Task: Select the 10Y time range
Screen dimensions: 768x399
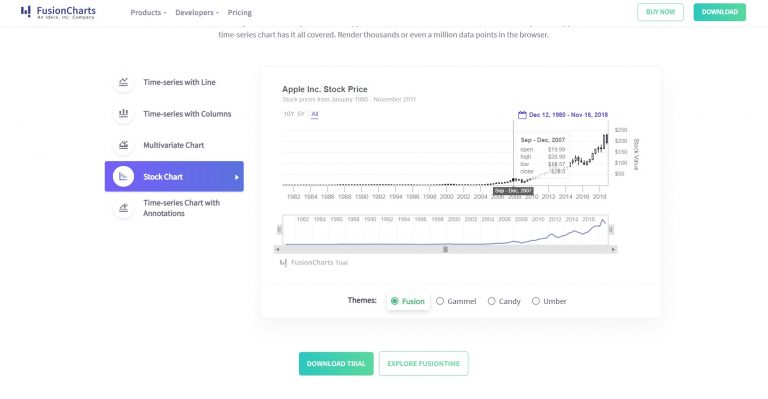Action: pos(288,114)
